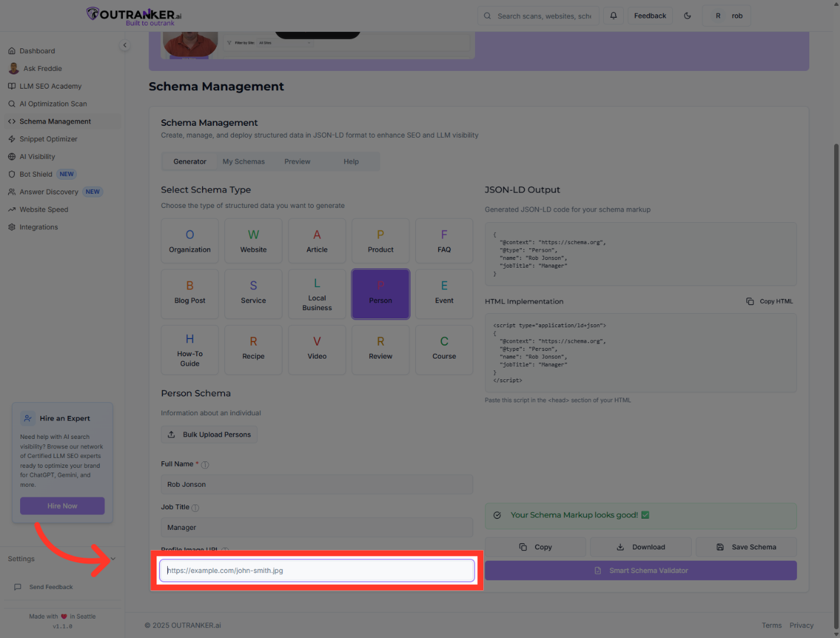Click the JSON-LD Output code block
The width and height of the screenshot is (840, 638).
pos(640,254)
